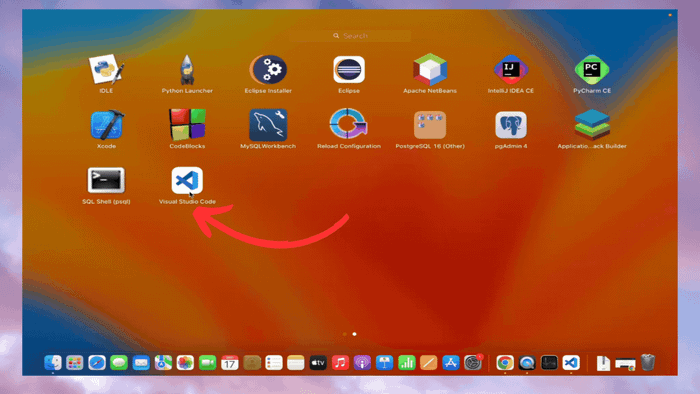Open Photos from the Dock

[185, 363]
